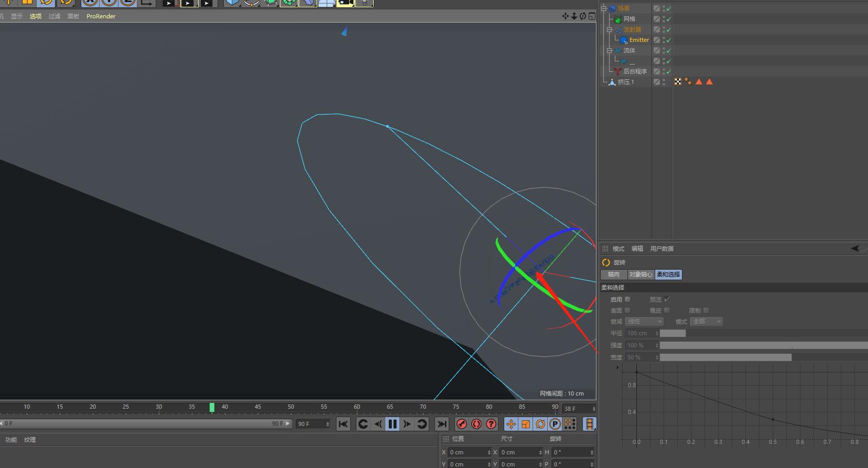The image size is (868, 468).
Task: Open the 模式 menu in attribute manager
Action: 619,249
